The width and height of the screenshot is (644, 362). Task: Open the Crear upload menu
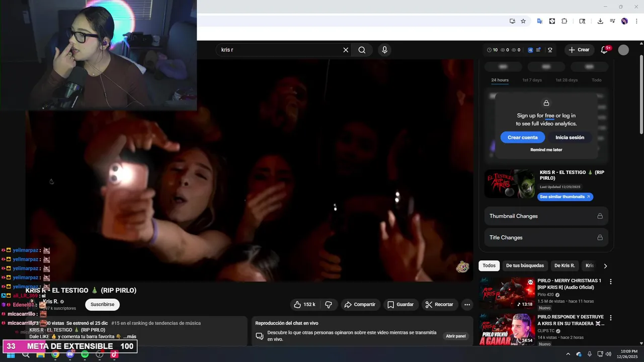coord(579,50)
